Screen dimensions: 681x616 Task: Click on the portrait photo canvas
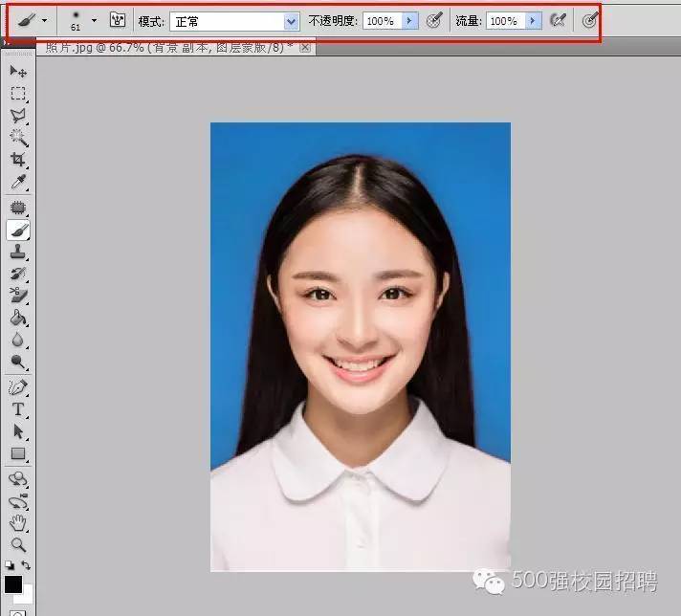[361, 346]
